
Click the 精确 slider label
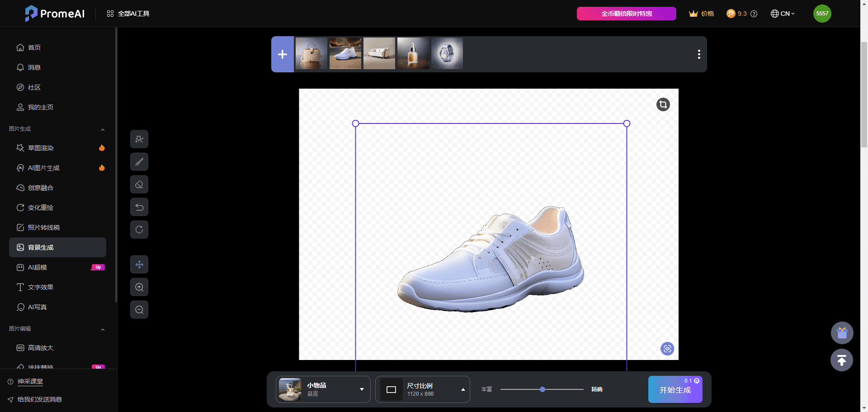coord(597,389)
